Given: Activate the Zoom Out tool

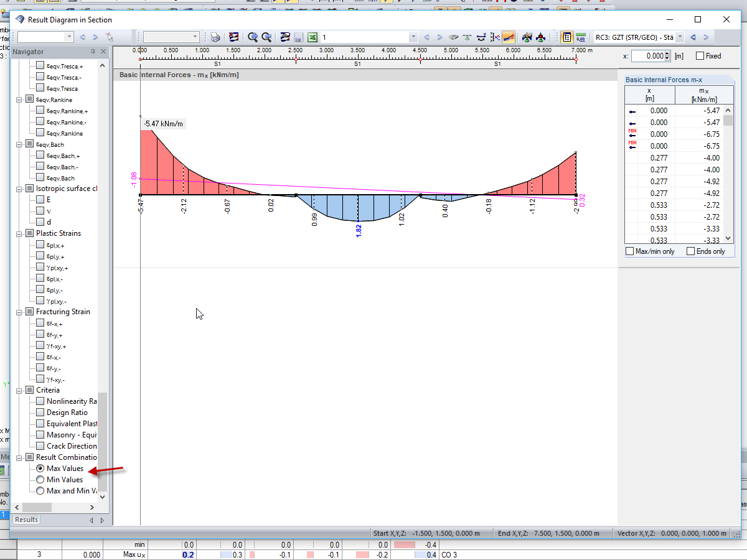Looking at the screenshot, I should (x=266, y=37).
